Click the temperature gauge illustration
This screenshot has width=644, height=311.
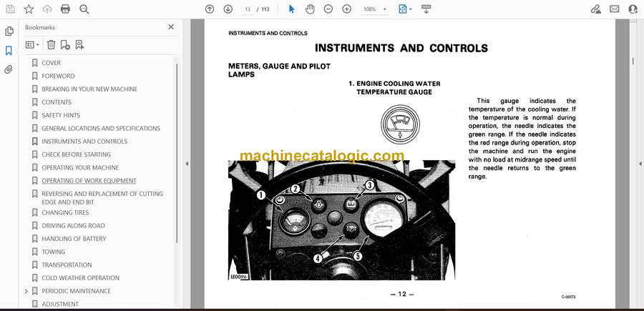pyautogui.click(x=400, y=124)
